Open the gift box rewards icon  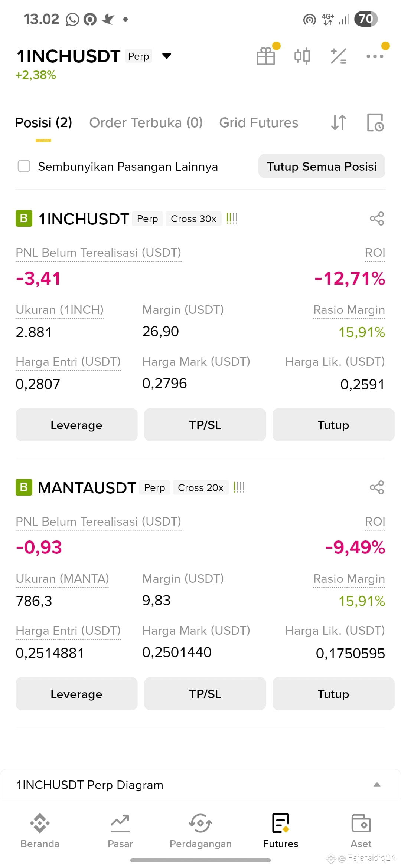266,56
